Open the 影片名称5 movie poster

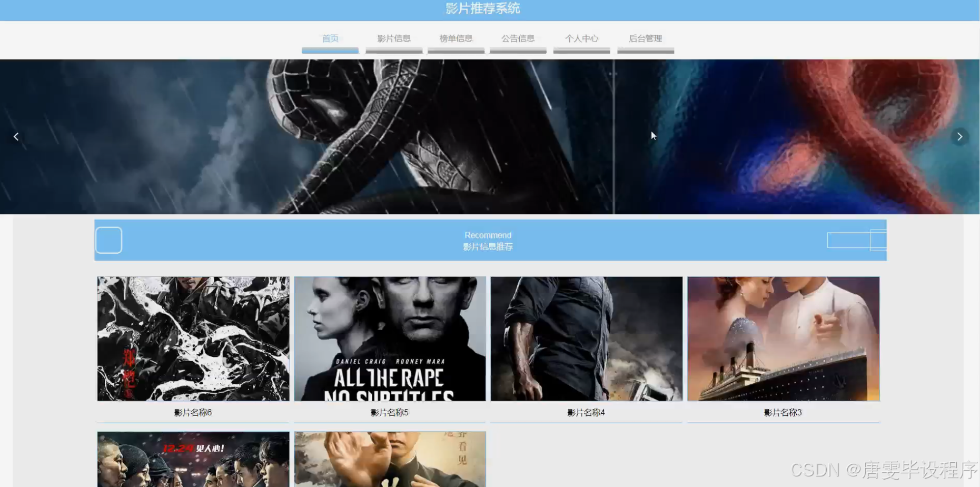click(x=390, y=339)
